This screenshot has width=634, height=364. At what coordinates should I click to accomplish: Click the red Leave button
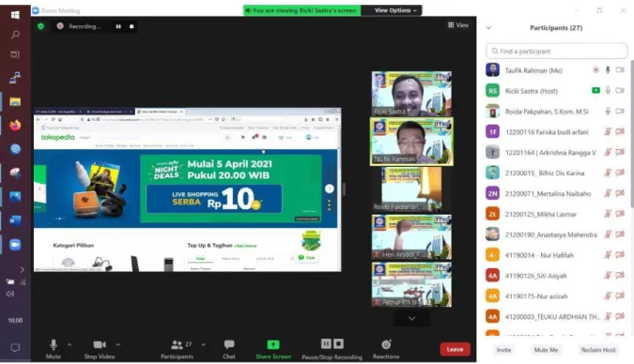pos(455,349)
